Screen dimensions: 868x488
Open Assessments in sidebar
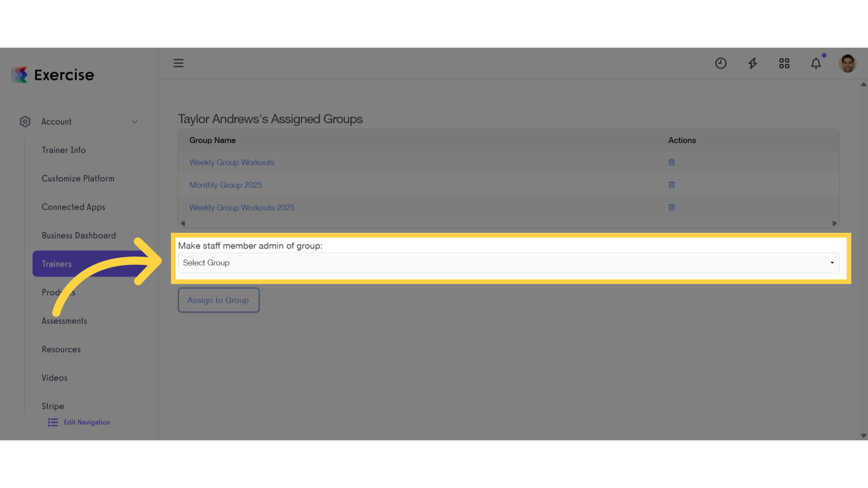click(64, 321)
